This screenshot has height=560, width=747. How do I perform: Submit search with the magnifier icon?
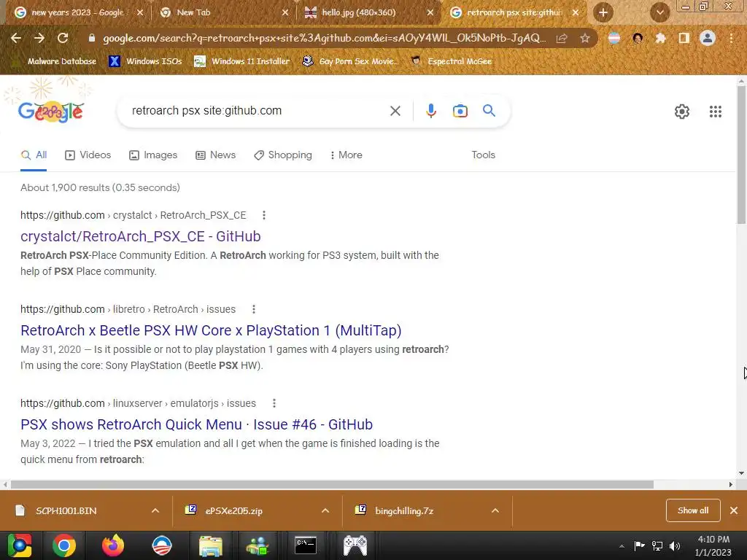click(x=489, y=111)
